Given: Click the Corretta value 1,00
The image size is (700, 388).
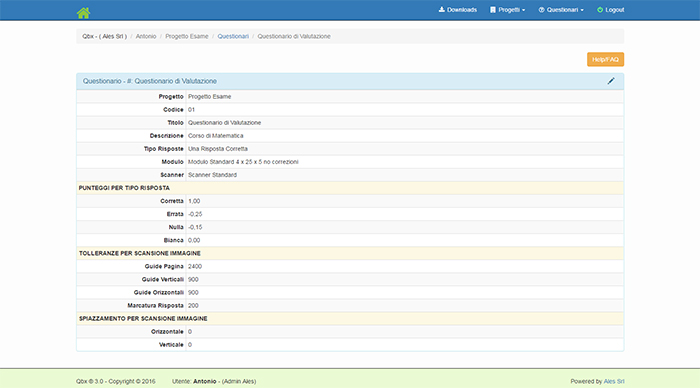Looking at the screenshot, I should click(x=194, y=201).
